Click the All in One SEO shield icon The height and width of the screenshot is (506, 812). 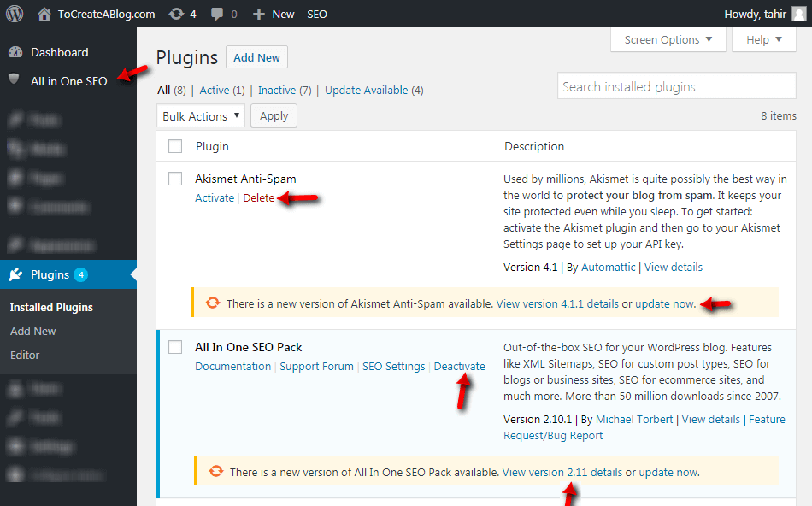point(14,79)
